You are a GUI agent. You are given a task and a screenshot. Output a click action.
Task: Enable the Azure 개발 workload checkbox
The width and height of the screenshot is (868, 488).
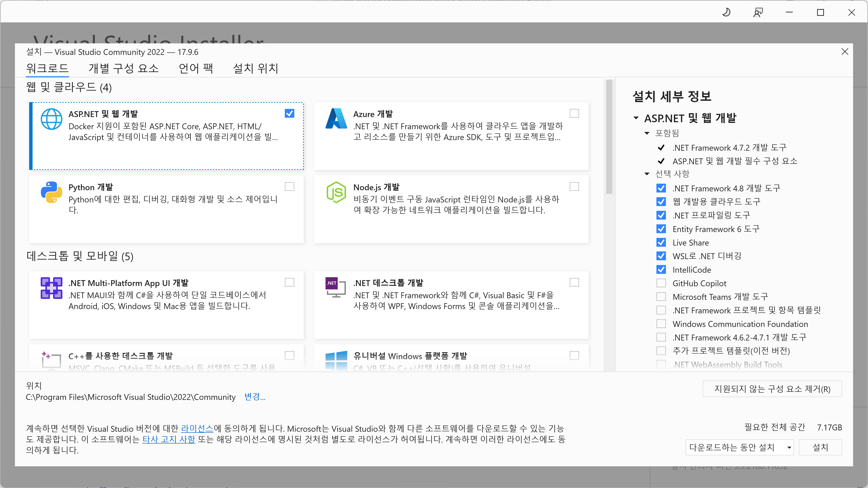coord(574,113)
